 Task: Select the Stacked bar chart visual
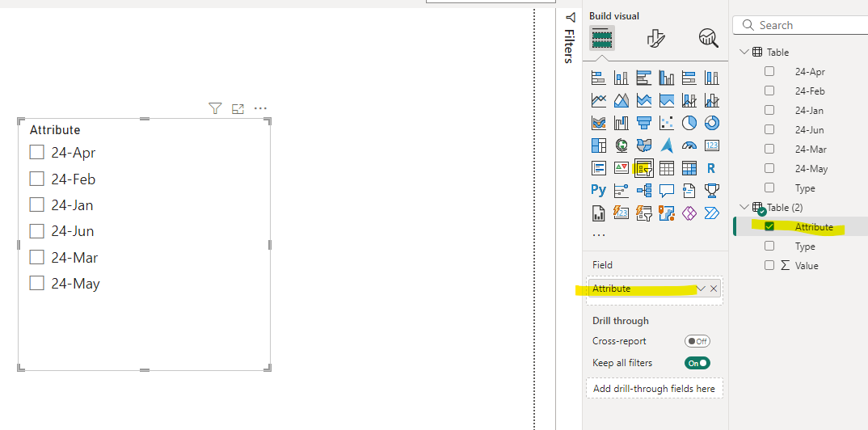pos(598,78)
